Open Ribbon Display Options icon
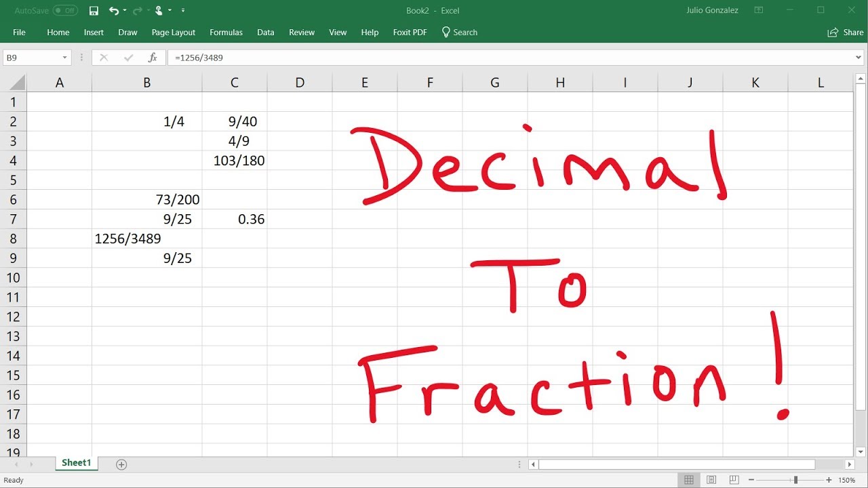 tap(759, 11)
